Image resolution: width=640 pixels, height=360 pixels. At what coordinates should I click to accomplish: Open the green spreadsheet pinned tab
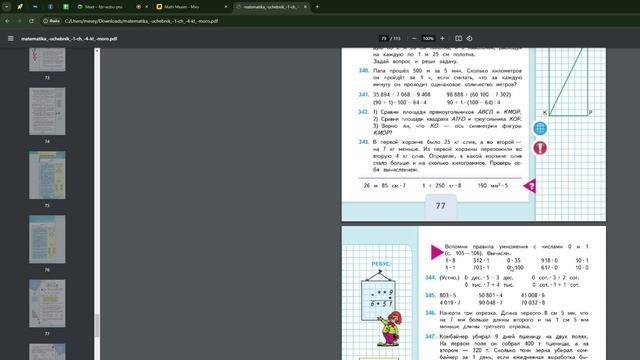pyautogui.click(x=66, y=7)
